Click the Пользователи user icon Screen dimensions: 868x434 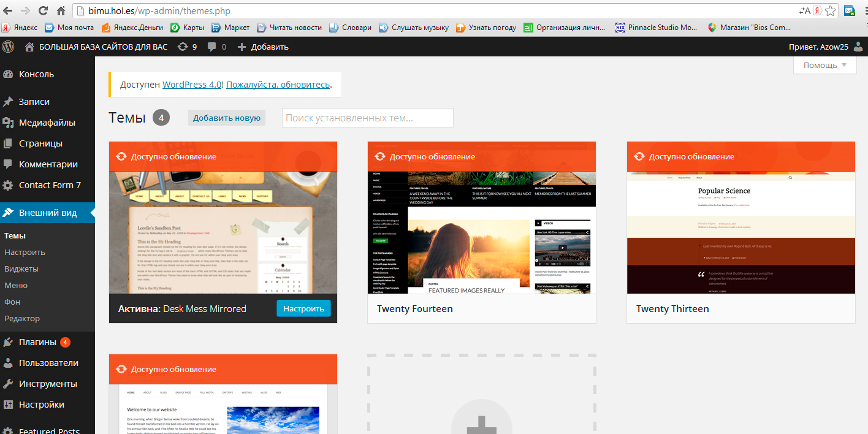point(8,363)
